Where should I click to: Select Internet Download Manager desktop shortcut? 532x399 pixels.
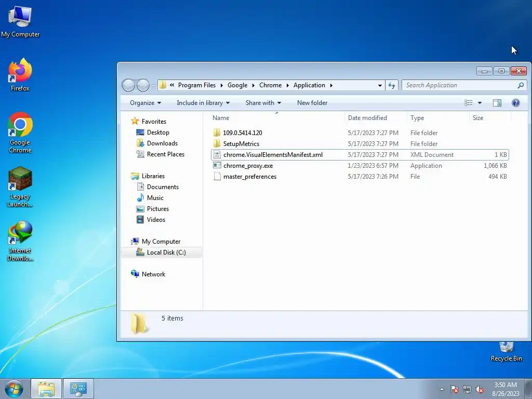click(x=20, y=241)
